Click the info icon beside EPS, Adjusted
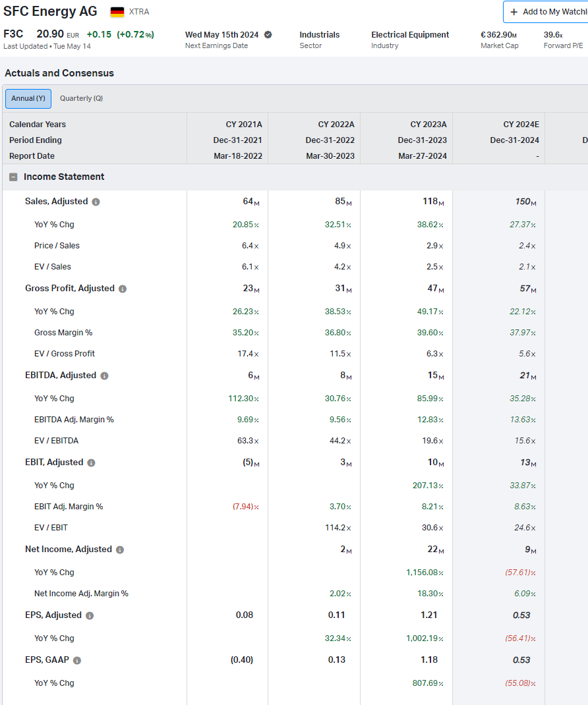588x705 pixels. click(90, 615)
